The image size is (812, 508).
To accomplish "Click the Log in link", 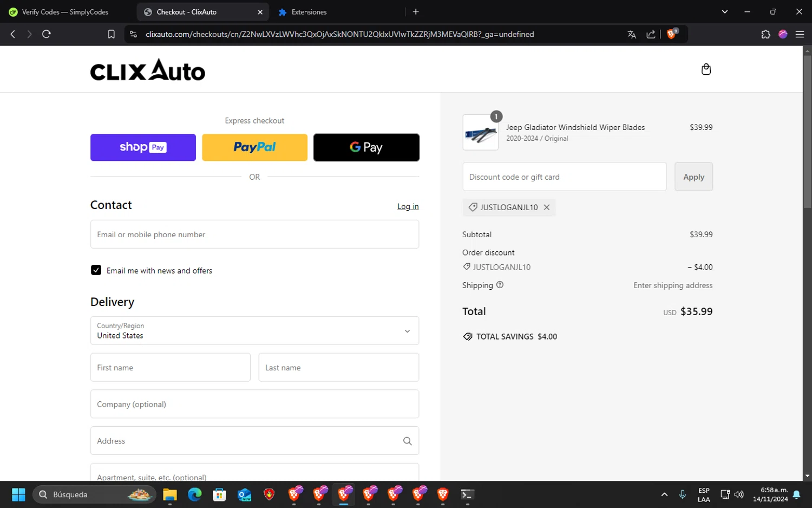I will (408, 206).
